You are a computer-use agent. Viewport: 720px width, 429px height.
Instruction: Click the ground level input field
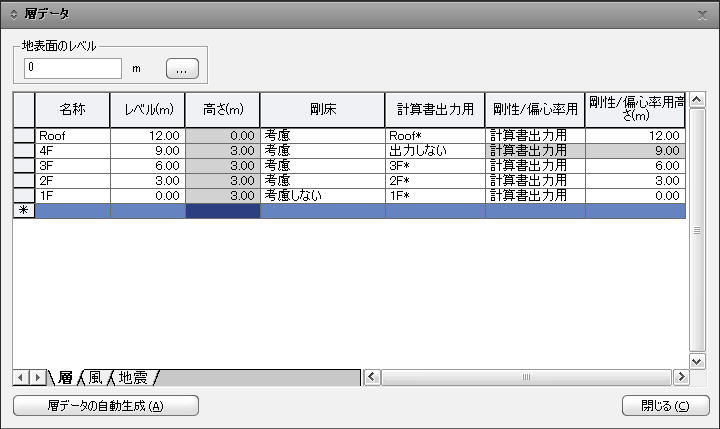point(72,68)
